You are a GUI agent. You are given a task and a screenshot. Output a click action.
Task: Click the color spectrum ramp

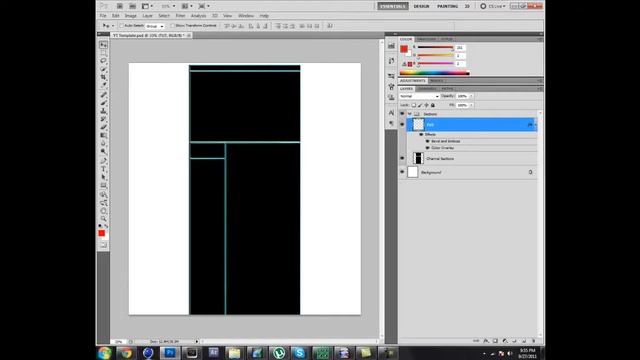[434, 73]
